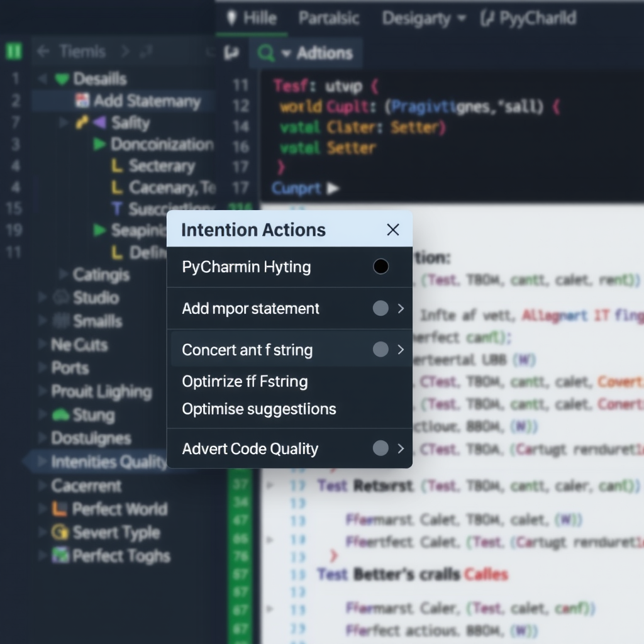Select the Partalsic menu item
Viewport: 644px width, 644px height.
tap(328, 18)
